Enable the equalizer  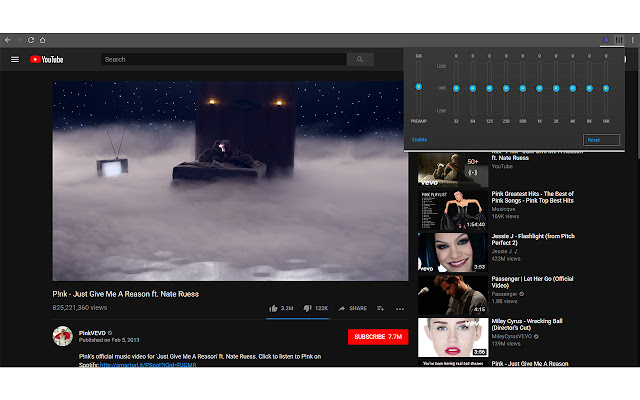tap(419, 140)
